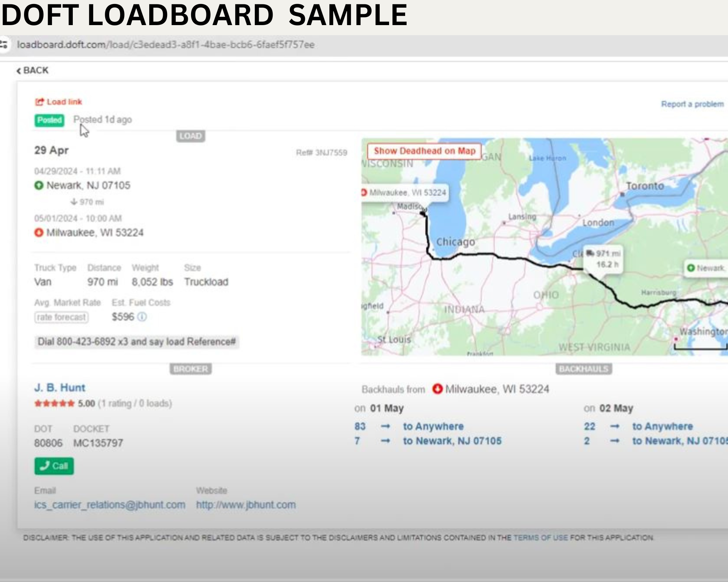Open 22 backhauls to Anywhere on 02 May
This screenshot has width=728, height=582.
[662, 426]
